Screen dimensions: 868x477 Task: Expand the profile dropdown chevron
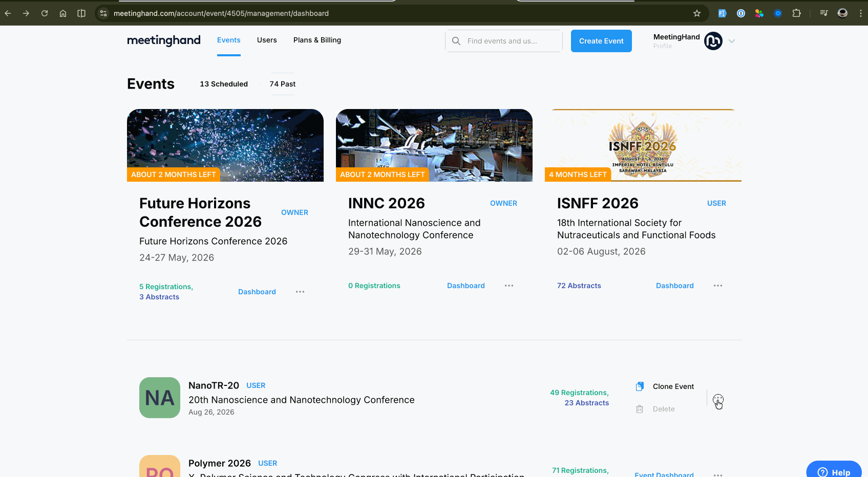coord(732,41)
